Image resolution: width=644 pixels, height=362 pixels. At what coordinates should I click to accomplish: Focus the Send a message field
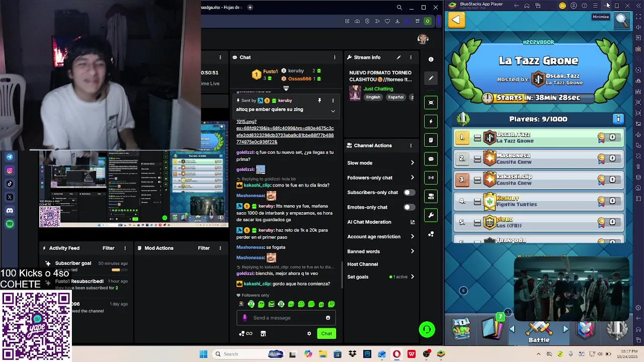point(286,318)
